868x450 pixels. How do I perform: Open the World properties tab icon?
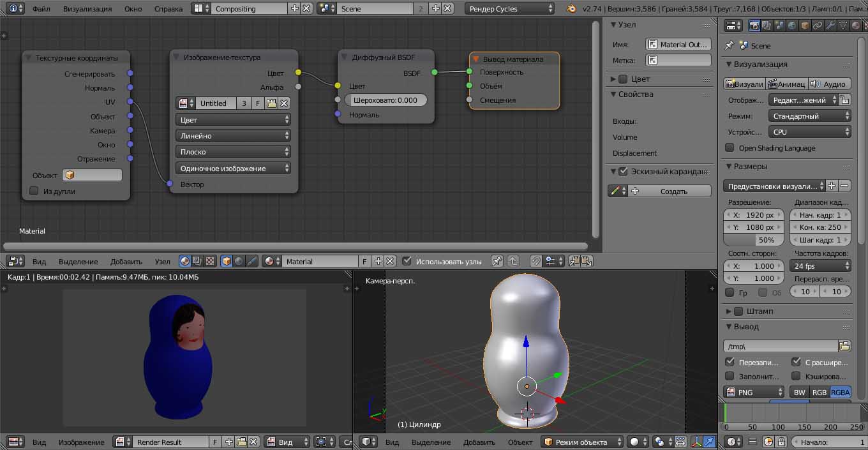click(x=792, y=26)
